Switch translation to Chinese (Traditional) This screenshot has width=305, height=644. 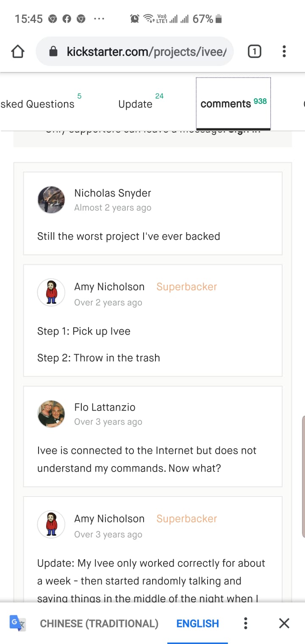99,624
